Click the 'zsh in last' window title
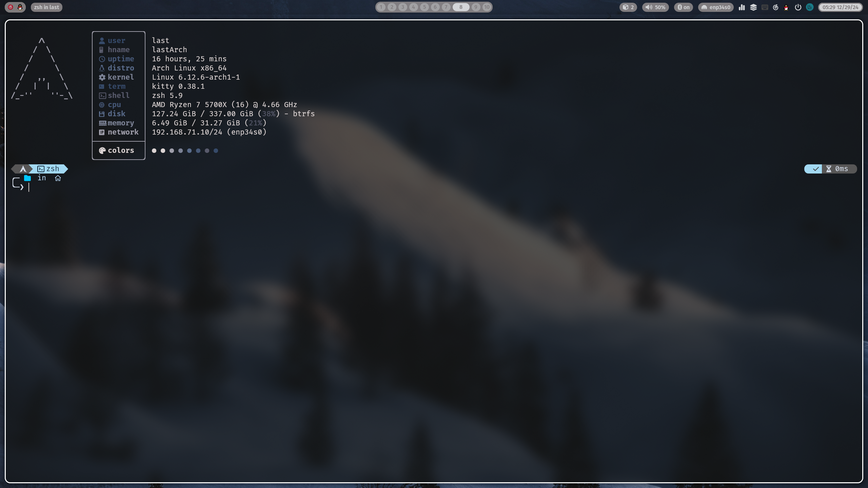The width and height of the screenshot is (868, 488). tap(46, 7)
